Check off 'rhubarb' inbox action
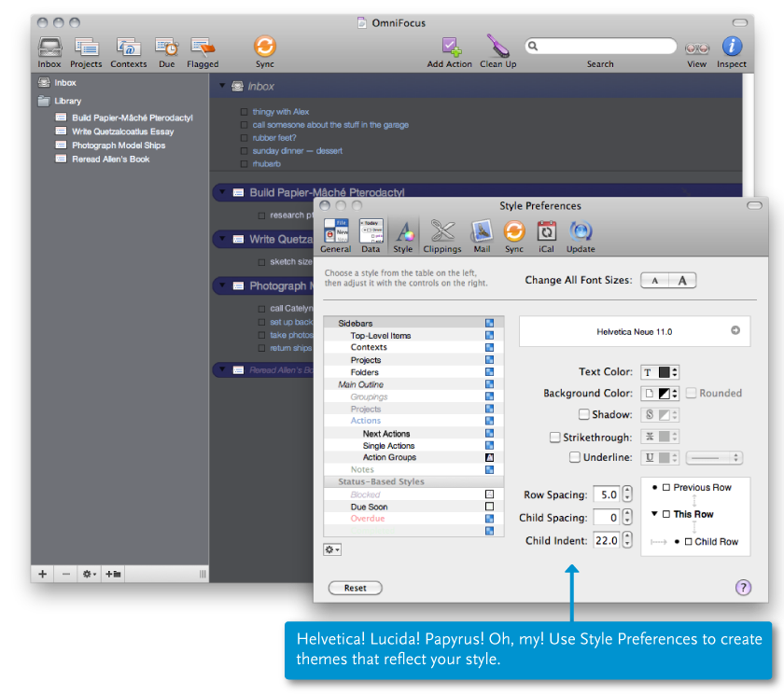The image size is (784, 695). click(244, 164)
